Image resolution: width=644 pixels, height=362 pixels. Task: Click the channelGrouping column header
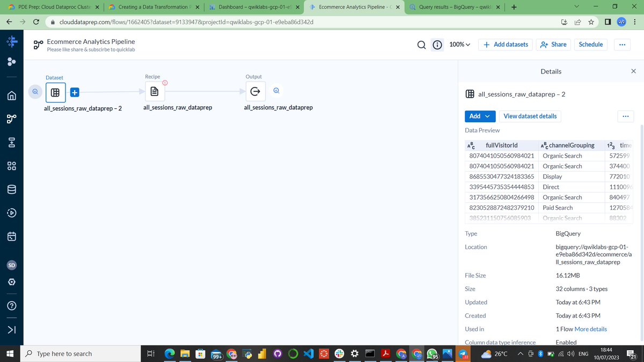[x=572, y=145]
